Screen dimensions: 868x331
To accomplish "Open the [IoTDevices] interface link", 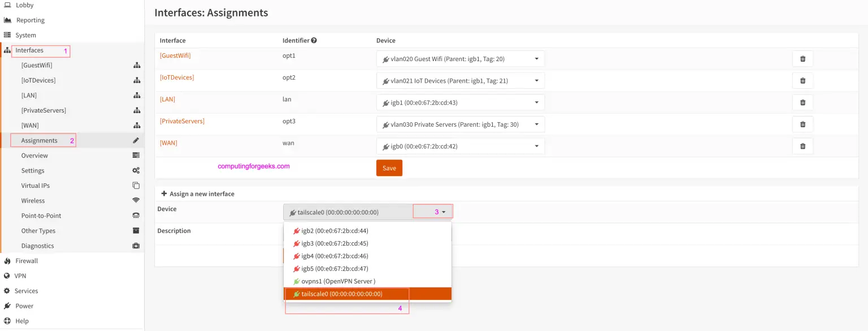I will point(177,78).
